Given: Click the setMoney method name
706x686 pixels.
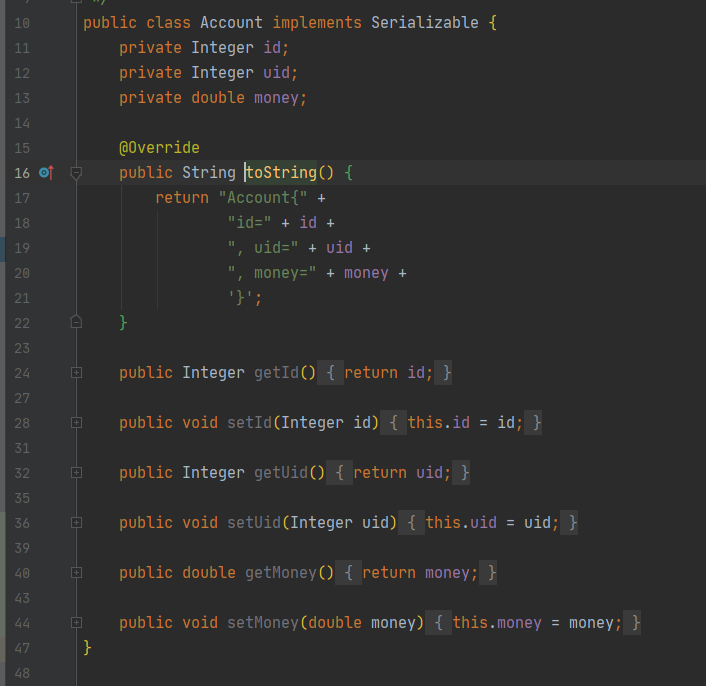Looking at the screenshot, I should [263, 622].
